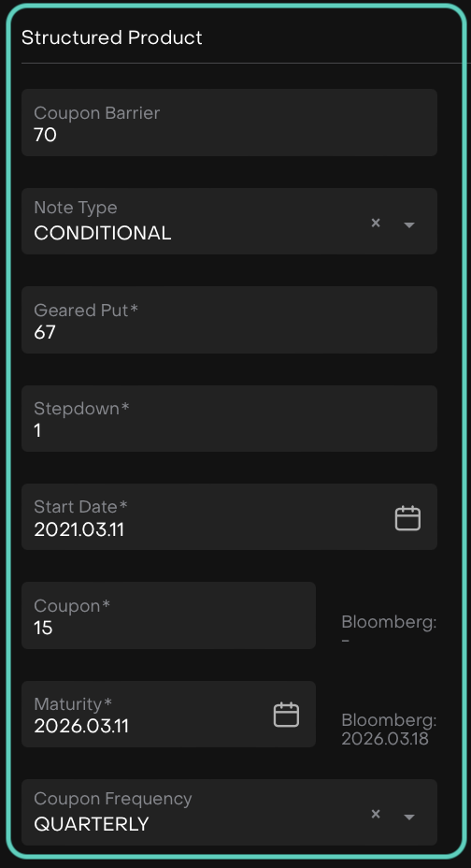Focus the Coupon Barrier field
471x868 pixels.
pyautogui.click(x=229, y=123)
